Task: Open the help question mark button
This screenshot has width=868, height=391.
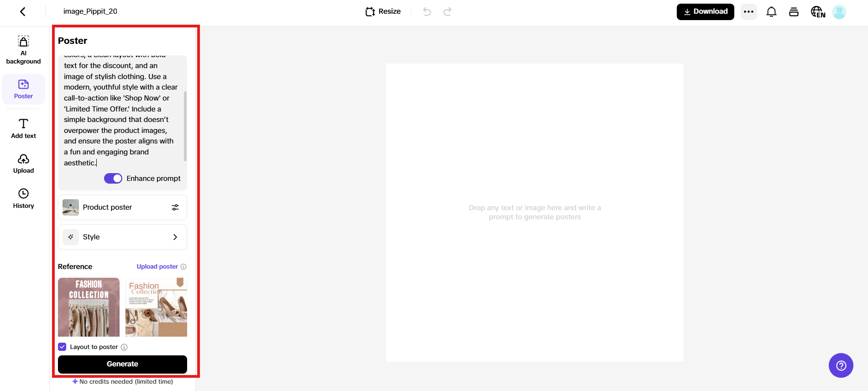Action: tap(841, 365)
